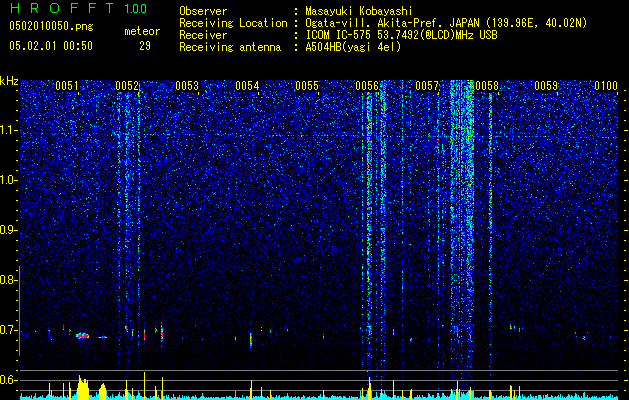Click the Receiver field label
Screen dimensions: 629x400
(x=203, y=35)
